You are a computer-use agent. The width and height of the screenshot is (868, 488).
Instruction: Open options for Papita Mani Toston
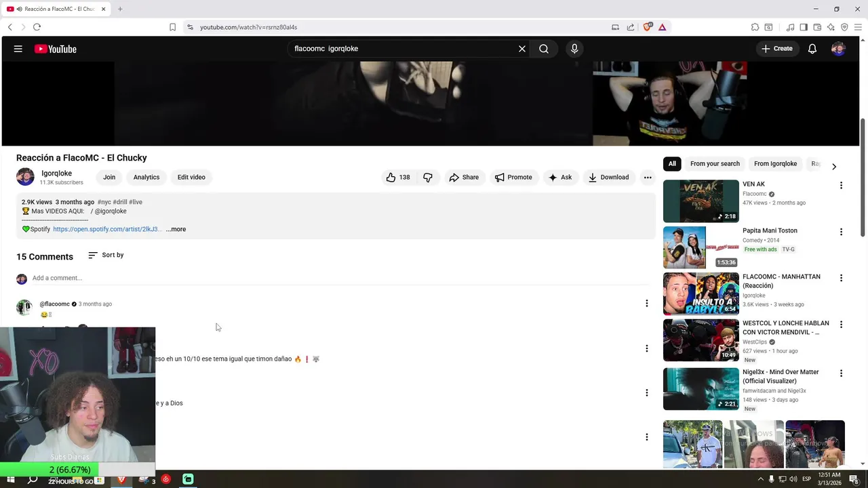841,232
